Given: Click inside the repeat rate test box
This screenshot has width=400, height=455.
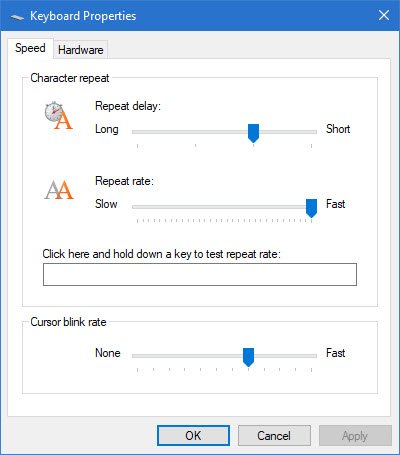Looking at the screenshot, I should [200, 274].
